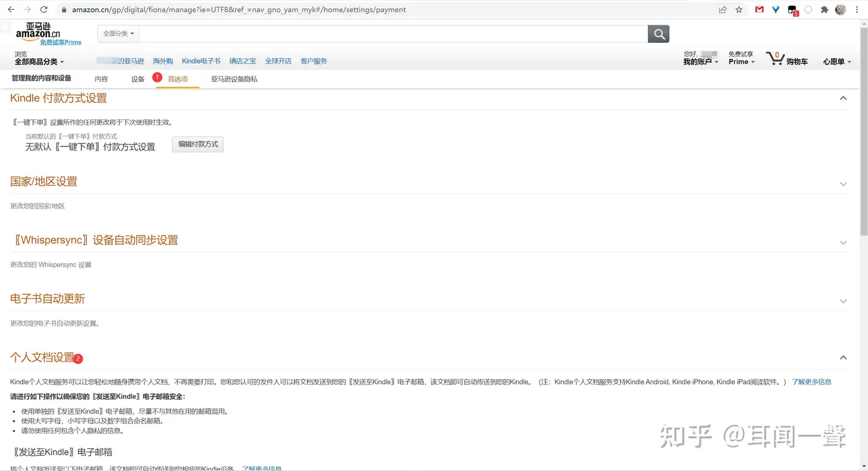
Task: Click the 编辑付款方式 button
Action: (198, 145)
